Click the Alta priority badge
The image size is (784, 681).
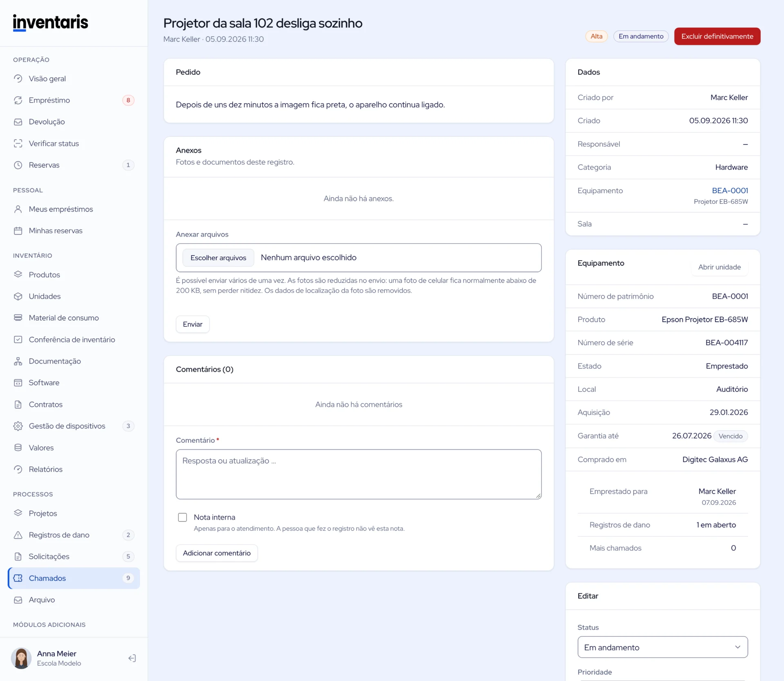coord(596,36)
